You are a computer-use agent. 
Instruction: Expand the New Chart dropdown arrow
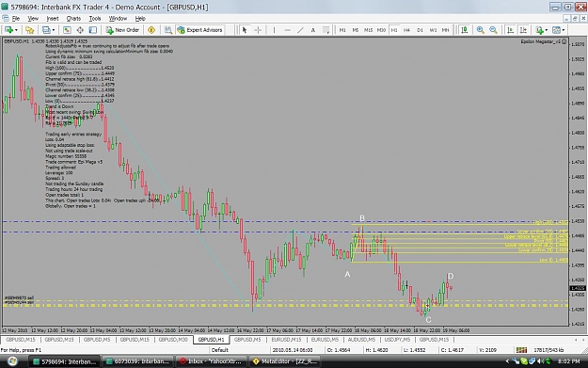[16, 30]
